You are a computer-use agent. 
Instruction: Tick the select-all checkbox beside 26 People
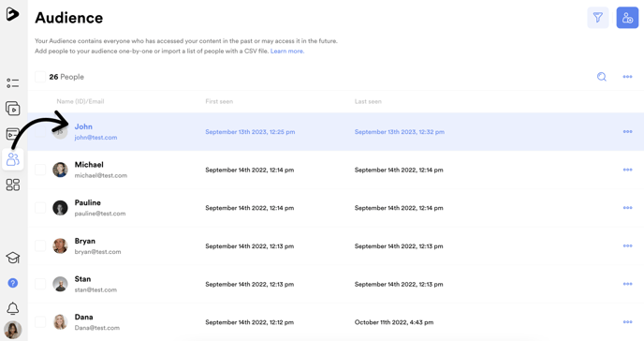point(40,77)
